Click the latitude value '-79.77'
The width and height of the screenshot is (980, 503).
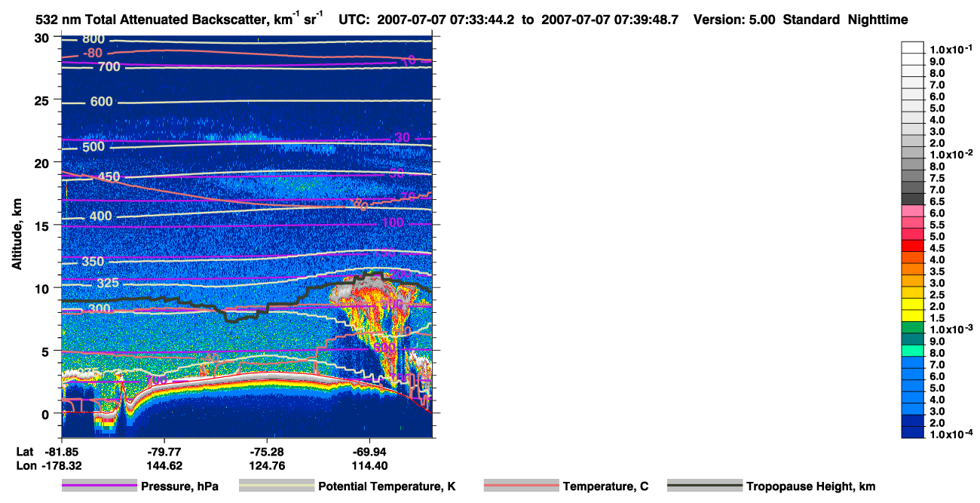(x=164, y=451)
